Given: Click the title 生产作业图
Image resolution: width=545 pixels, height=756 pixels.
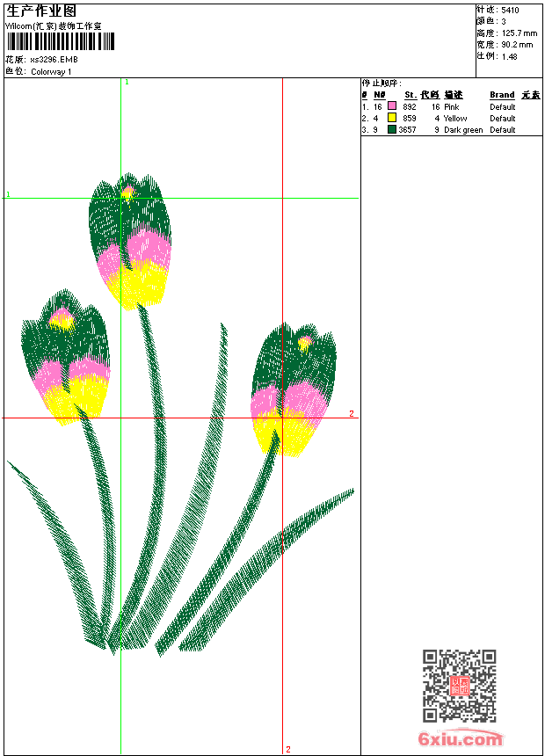Looking at the screenshot, I should (41, 11).
